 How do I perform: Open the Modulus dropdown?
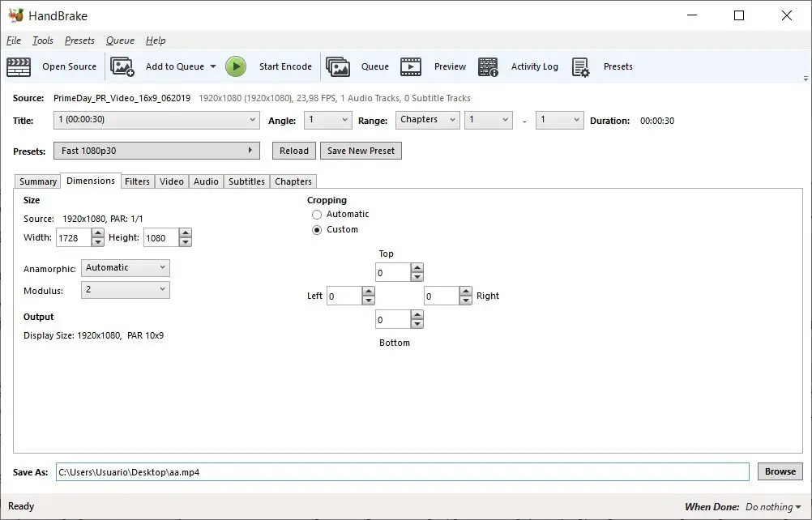(126, 290)
